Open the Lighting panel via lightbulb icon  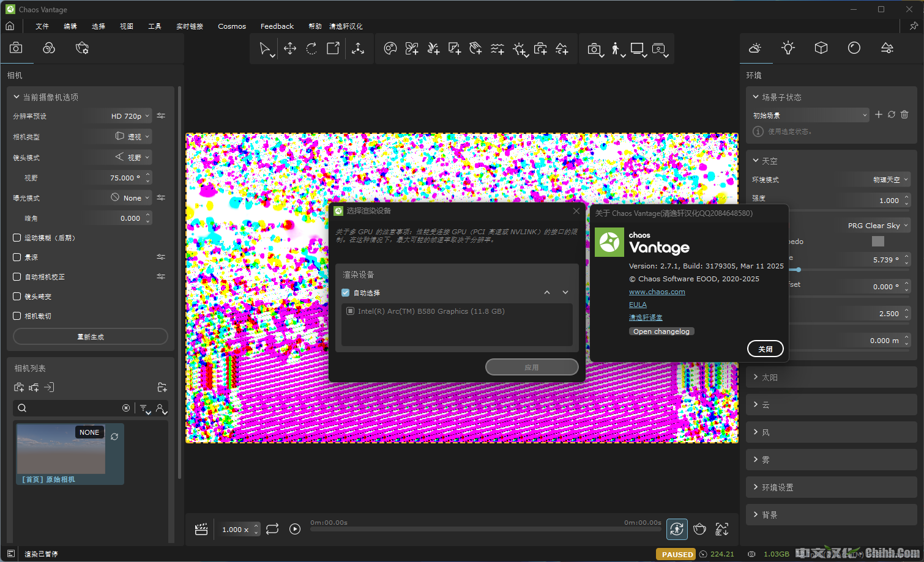point(788,48)
